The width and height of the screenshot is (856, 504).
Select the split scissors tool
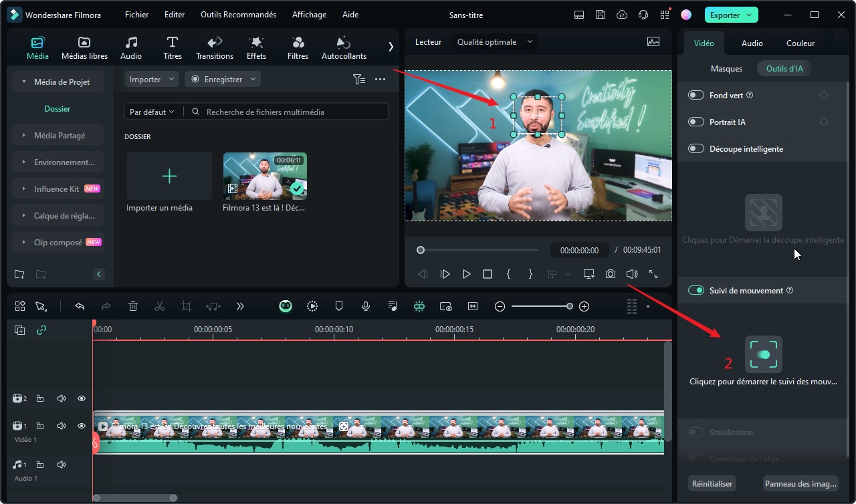(x=159, y=306)
